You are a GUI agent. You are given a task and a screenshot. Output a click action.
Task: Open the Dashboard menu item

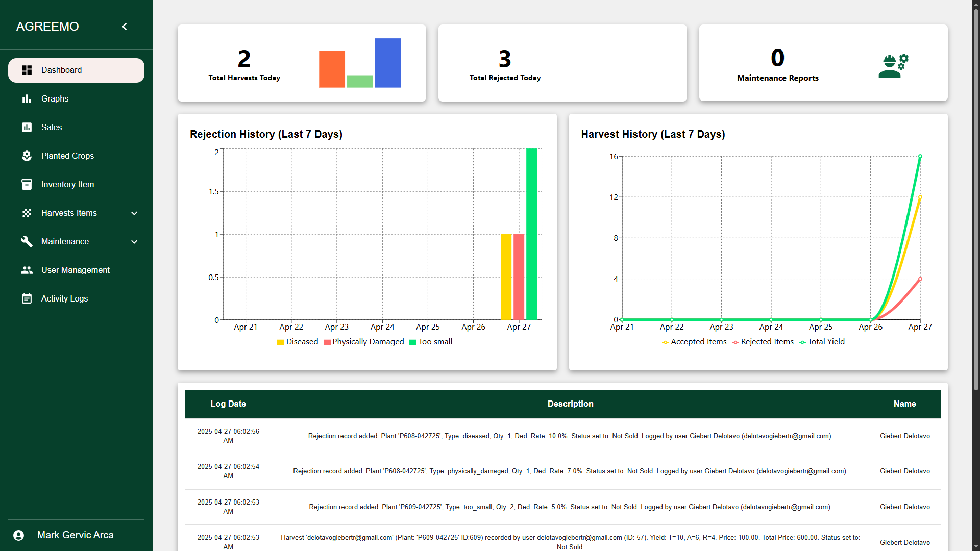coord(76,70)
